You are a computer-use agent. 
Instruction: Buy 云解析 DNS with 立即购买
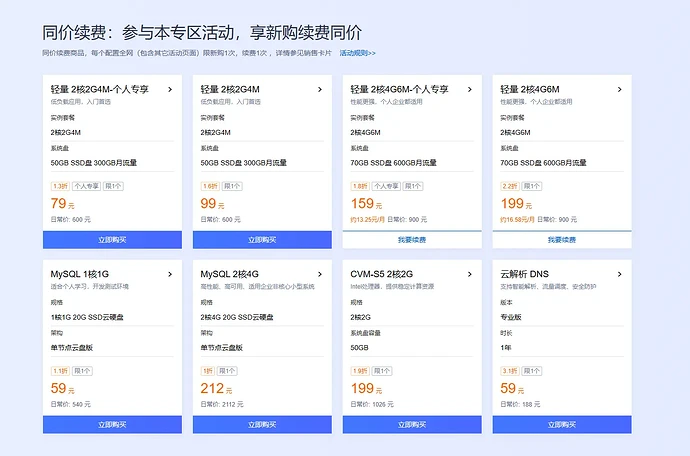click(x=562, y=425)
